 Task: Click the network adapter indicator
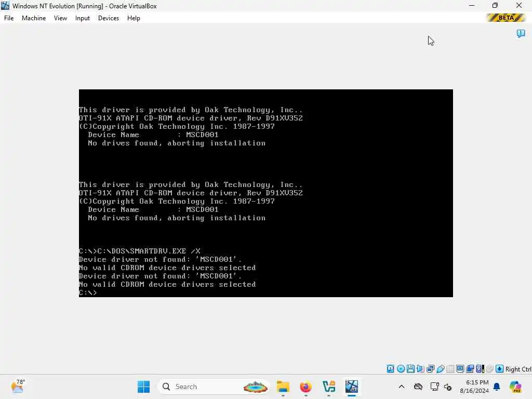pos(431,369)
